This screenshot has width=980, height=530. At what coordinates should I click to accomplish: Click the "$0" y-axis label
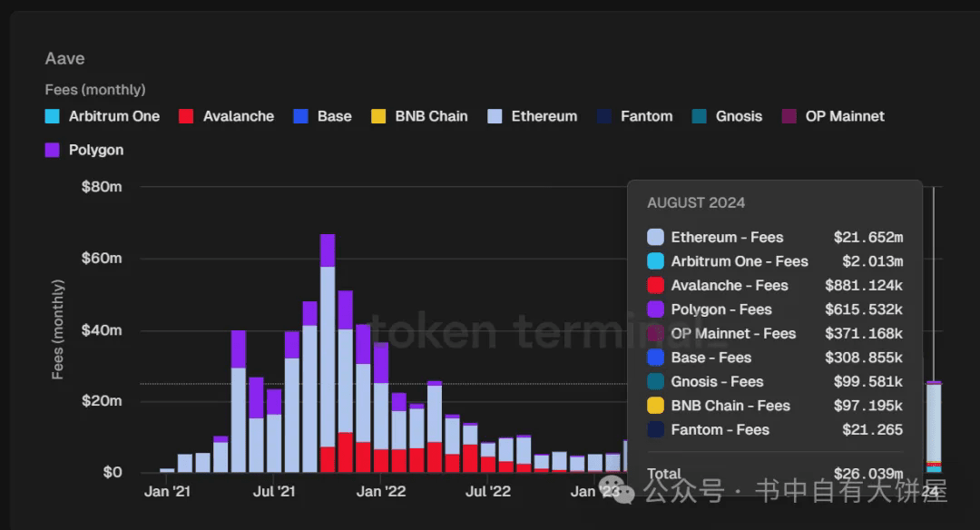pyautogui.click(x=113, y=472)
